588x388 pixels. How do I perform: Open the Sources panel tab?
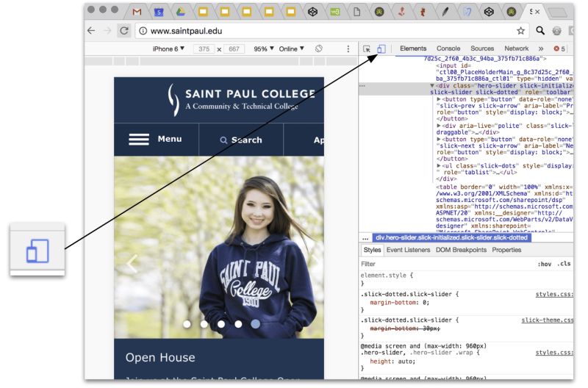pyautogui.click(x=482, y=48)
